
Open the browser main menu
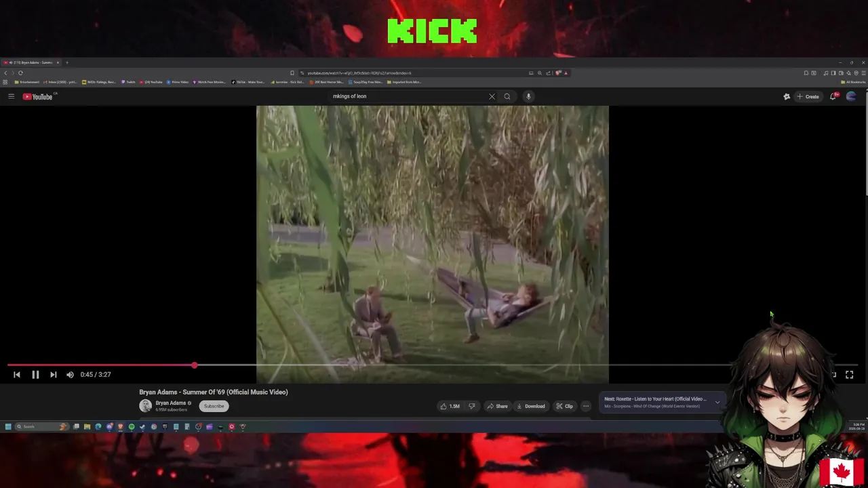863,73
